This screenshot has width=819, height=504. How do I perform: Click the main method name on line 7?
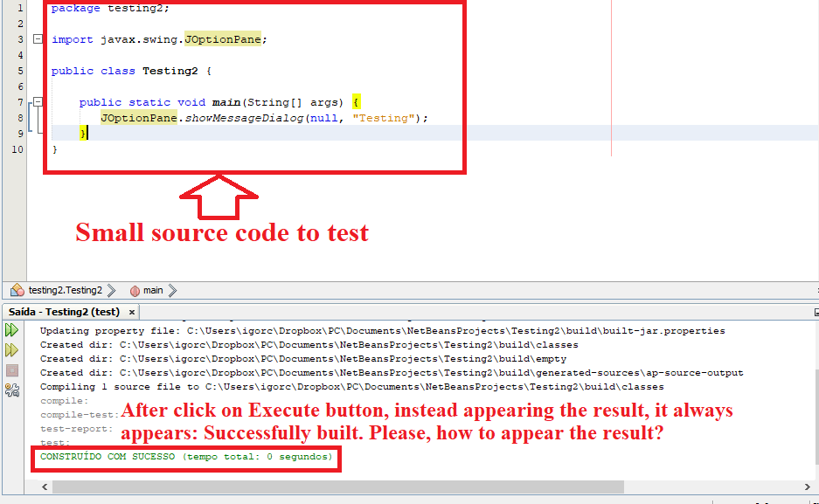click(226, 102)
